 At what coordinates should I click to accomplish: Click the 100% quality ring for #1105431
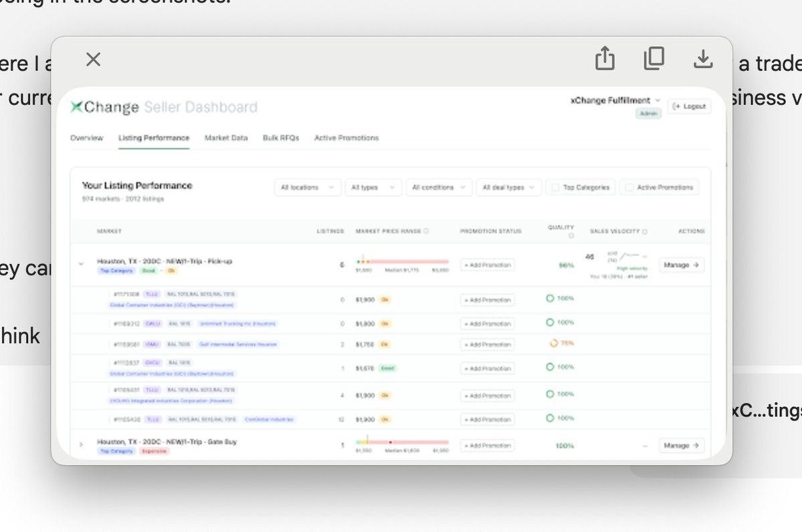pos(550,394)
